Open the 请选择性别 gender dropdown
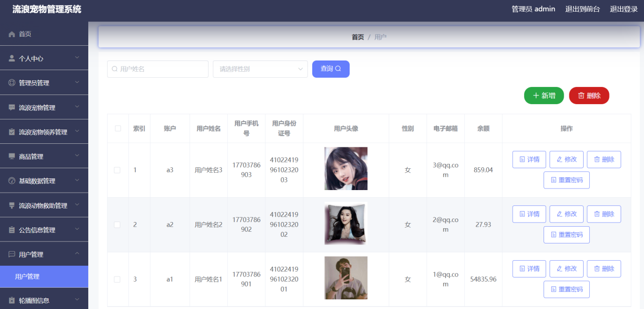 (260, 69)
